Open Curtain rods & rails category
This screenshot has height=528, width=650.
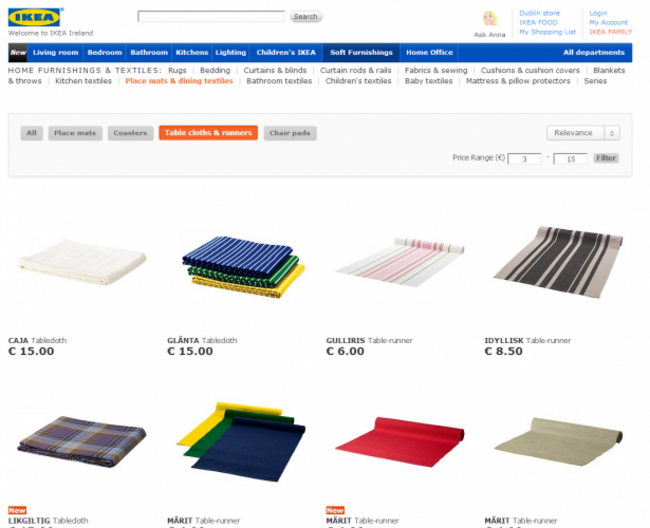(x=356, y=70)
